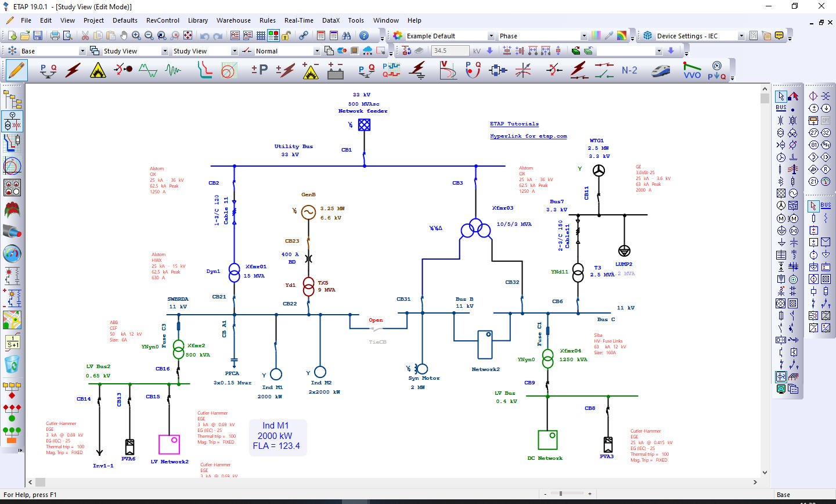This screenshot has width=836, height=504.
Task: Open the File menu
Action: click(x=26, y=20)
